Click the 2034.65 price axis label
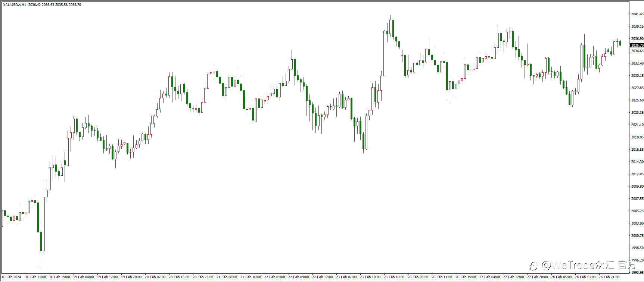The image size is (644, 282). (637, 51)
